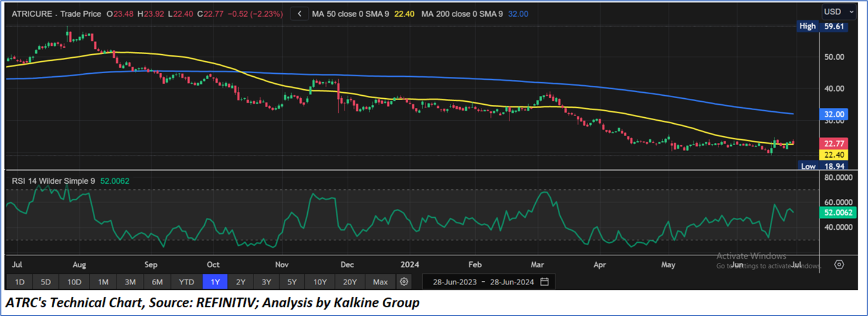Select the YTD time range
This screenshot has width=868, height=316.
(x=187, y=281)
